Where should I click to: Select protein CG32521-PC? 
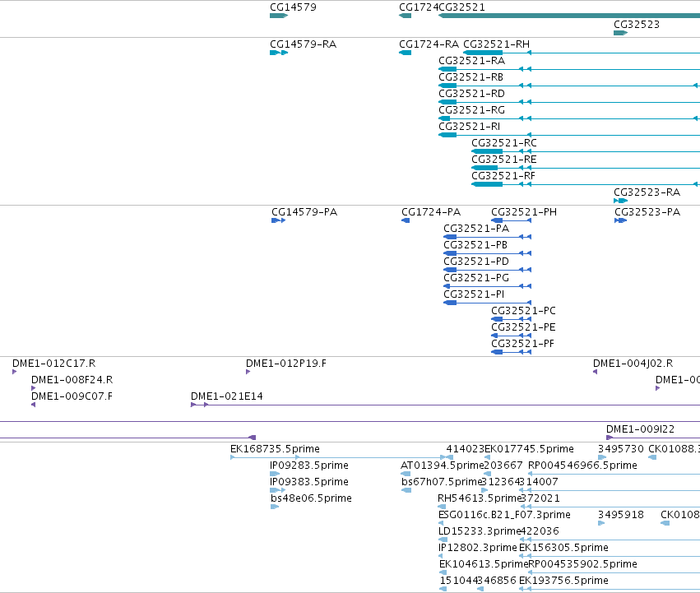(523, 311)
